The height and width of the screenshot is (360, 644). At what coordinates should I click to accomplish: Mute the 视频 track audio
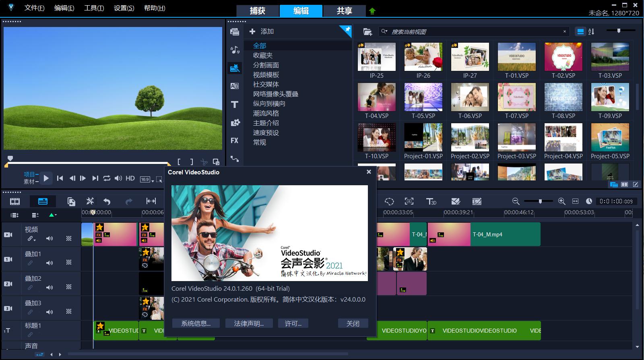[x=50, y=238]
